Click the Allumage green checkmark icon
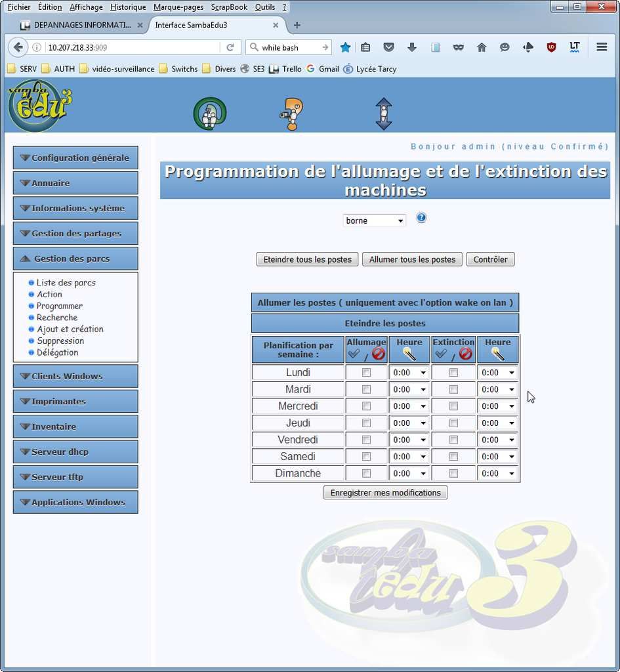Image resolution: width=620 pixels, height=672 pixels. tap(354, 354)
